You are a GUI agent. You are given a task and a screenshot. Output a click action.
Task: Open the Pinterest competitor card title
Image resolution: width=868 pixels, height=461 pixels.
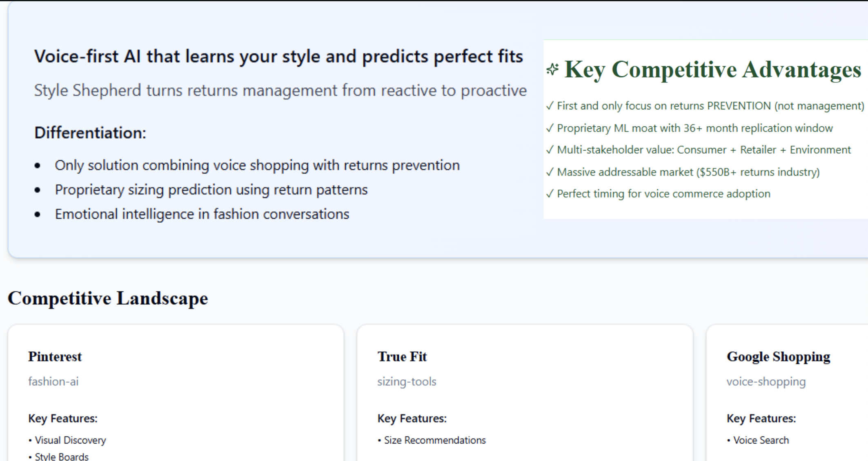(55, 357)
